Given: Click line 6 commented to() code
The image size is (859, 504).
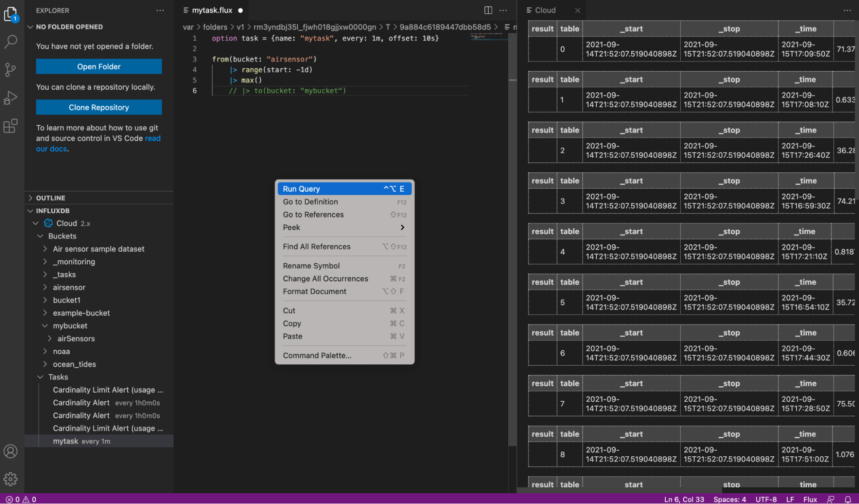Looking at the screenshot, I should pos(287,91).
